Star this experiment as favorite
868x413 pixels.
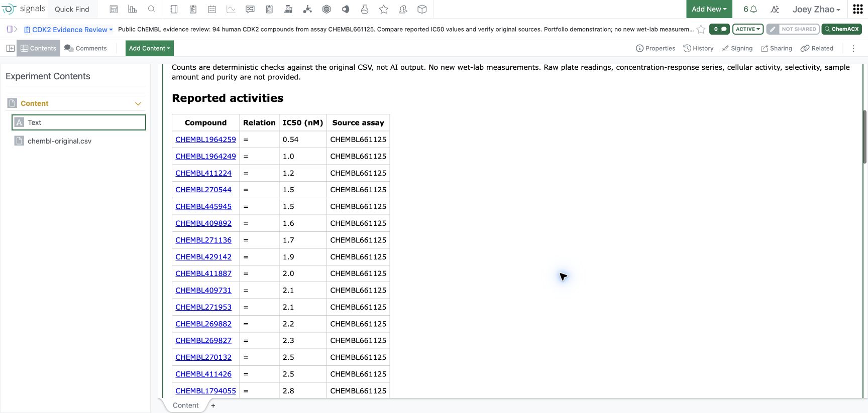click(701, 29)
